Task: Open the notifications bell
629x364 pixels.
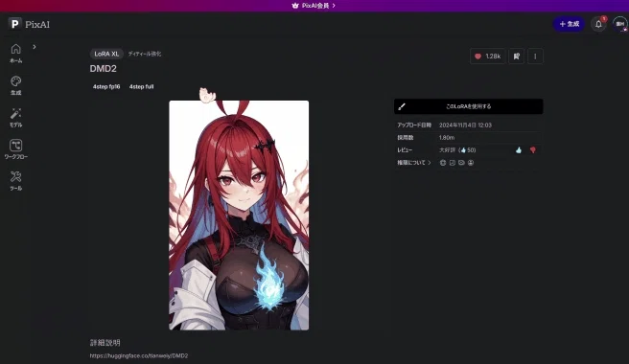Action: pyautogui.click(x=598, y=24)
